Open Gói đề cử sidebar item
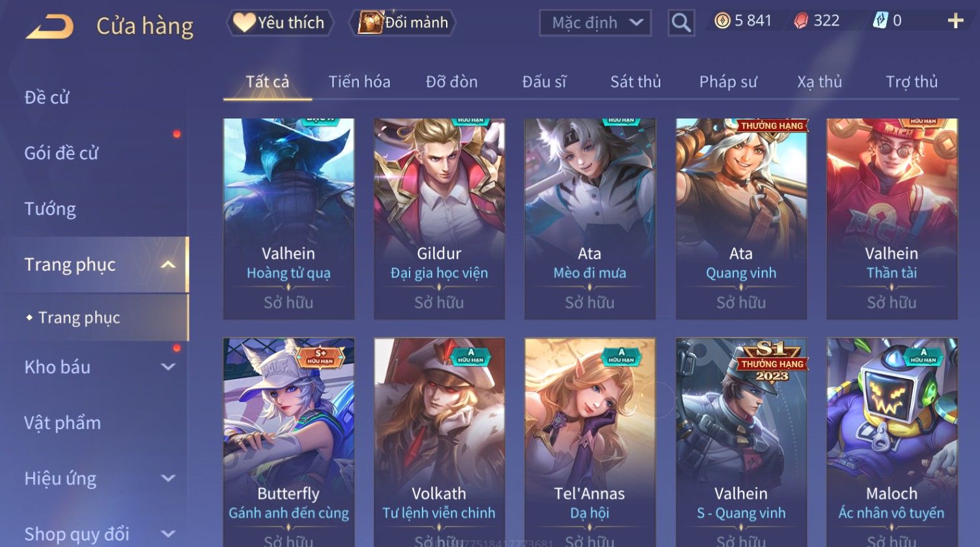980x547 pixels. [61, 153]
